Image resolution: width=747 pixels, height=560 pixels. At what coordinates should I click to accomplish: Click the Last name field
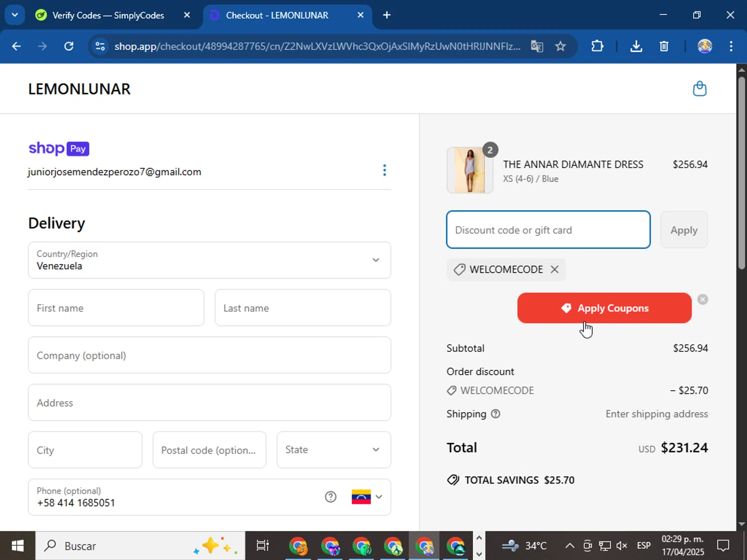[303, 308]
